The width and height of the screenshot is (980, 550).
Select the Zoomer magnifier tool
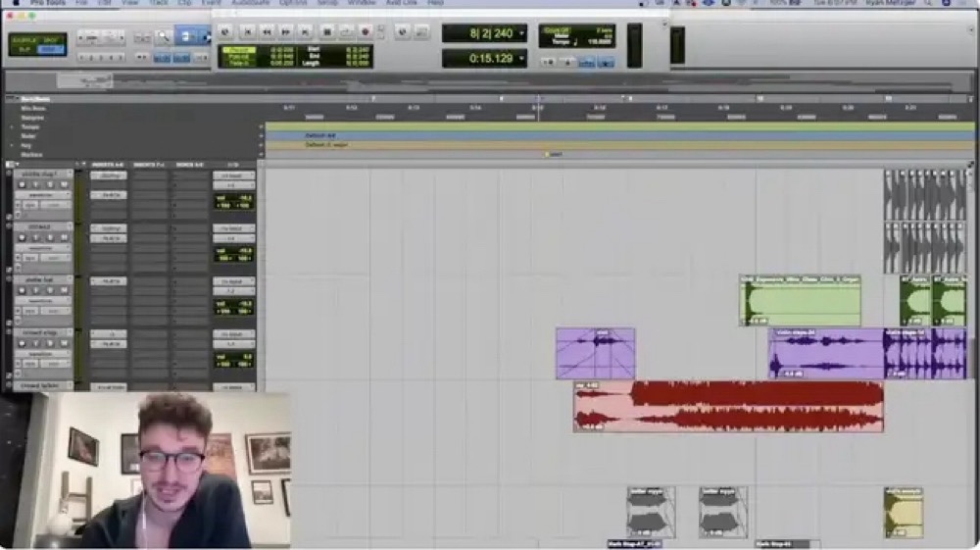(164, 37)
